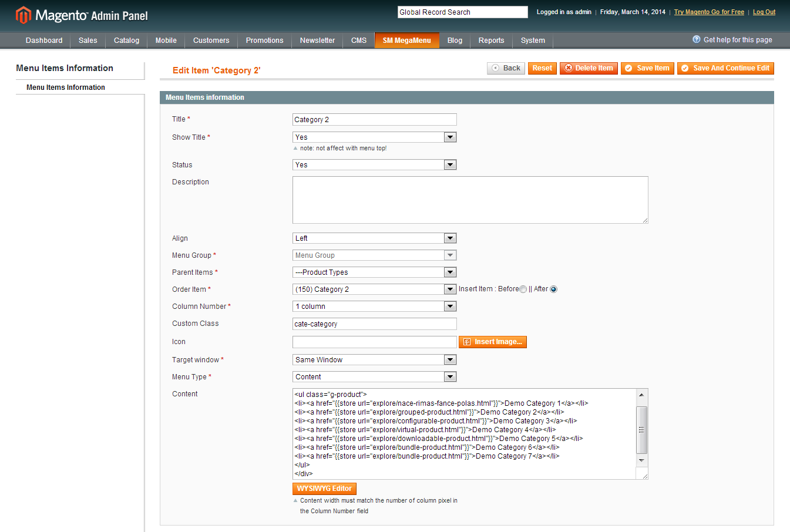The image size is (790, 532).
Task: Open the Dashboard menu
Action: pos(44,41)
